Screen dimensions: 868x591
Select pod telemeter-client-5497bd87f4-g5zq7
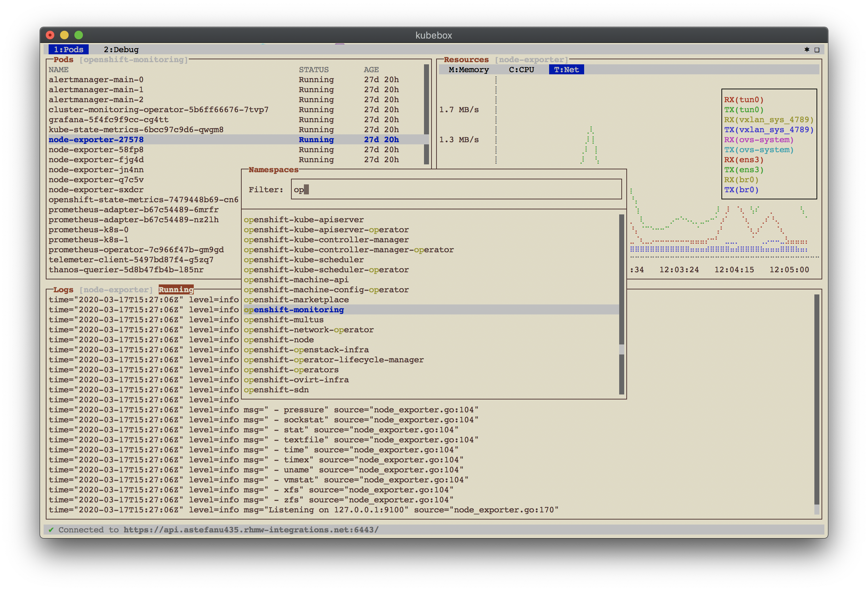click(131, 259)
